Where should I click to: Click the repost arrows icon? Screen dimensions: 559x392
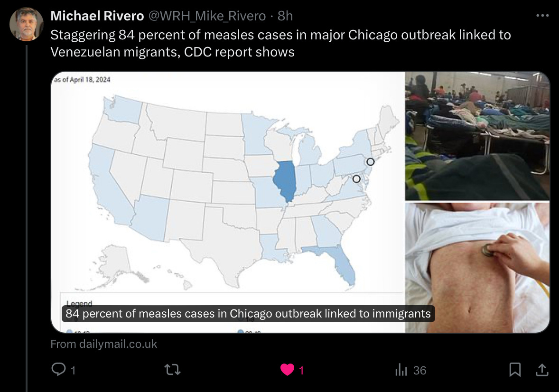[x=172, y=370]
